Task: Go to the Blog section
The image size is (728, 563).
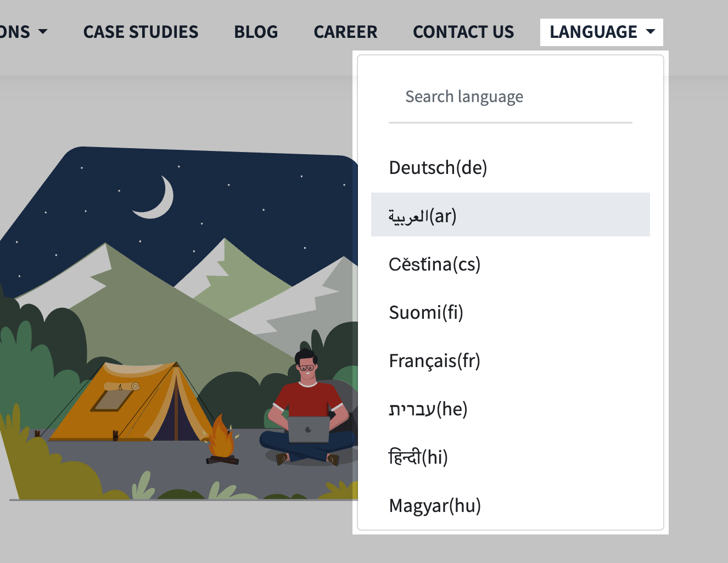Action: click(256, 32)
